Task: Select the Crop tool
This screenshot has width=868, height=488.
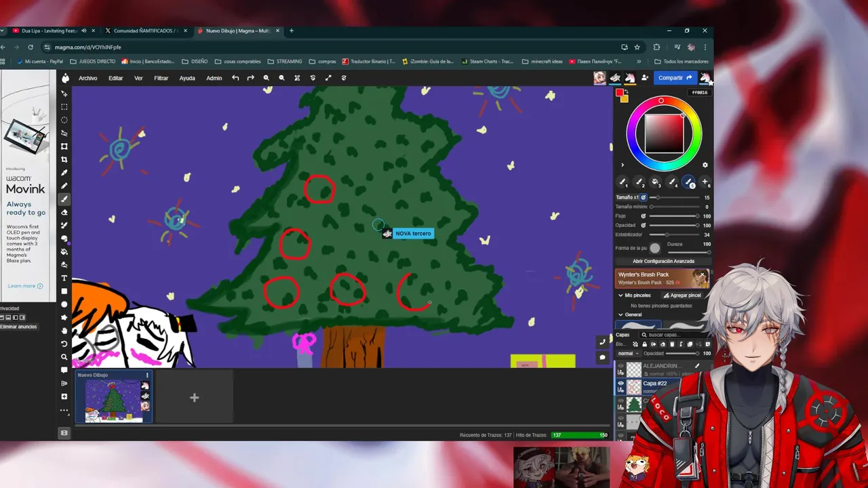Action: [x=64, y=159]
